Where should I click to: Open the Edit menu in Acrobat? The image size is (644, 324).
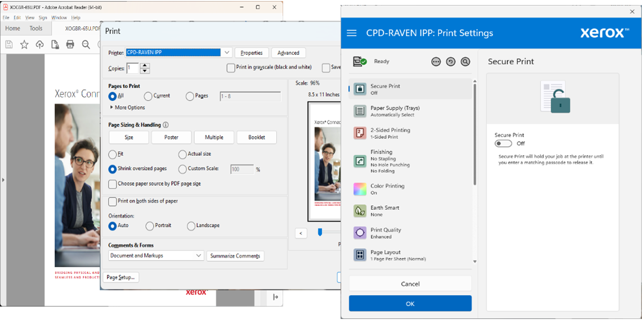click(x=17, y=17)
